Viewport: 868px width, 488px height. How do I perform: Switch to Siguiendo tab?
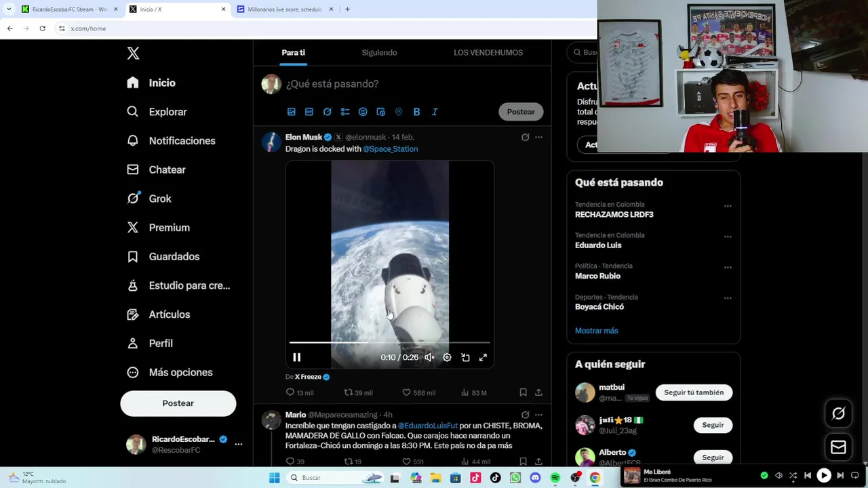click(379, 52)
